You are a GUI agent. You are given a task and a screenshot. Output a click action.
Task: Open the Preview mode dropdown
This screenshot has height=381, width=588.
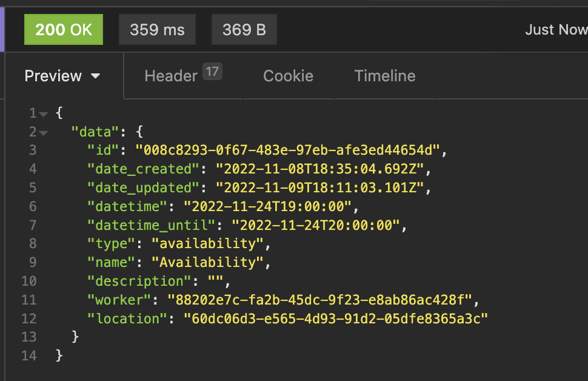click(62, 76)
